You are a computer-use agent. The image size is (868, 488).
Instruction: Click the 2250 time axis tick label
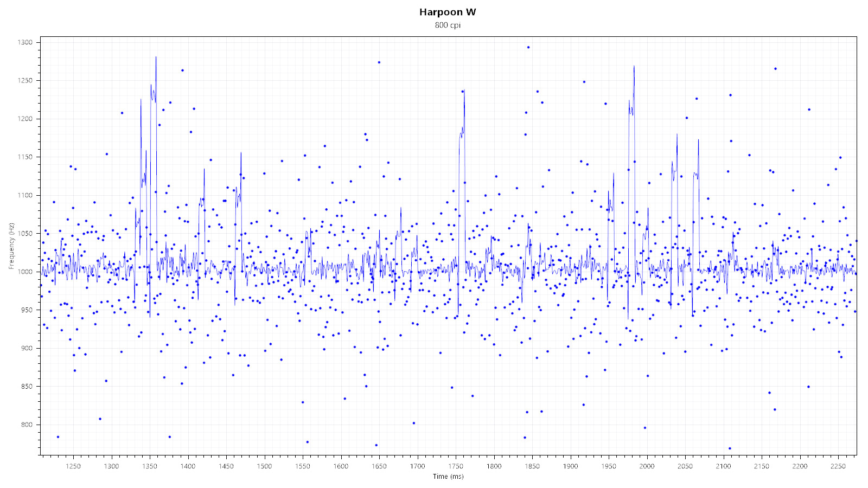(838, 466)
